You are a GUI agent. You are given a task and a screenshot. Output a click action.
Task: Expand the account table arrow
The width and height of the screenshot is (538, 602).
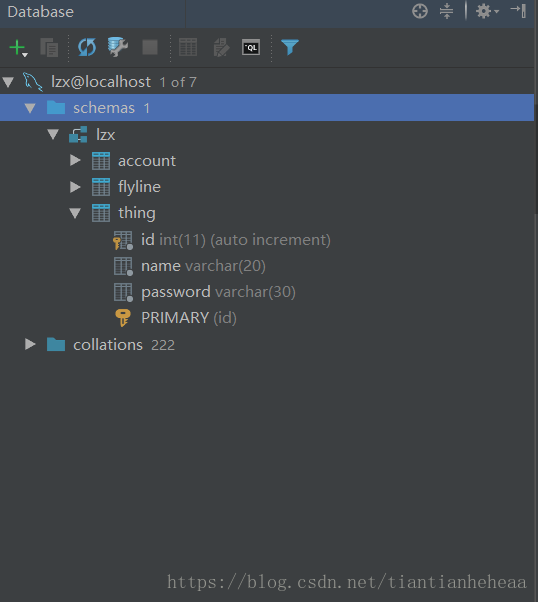coord(75,160)
